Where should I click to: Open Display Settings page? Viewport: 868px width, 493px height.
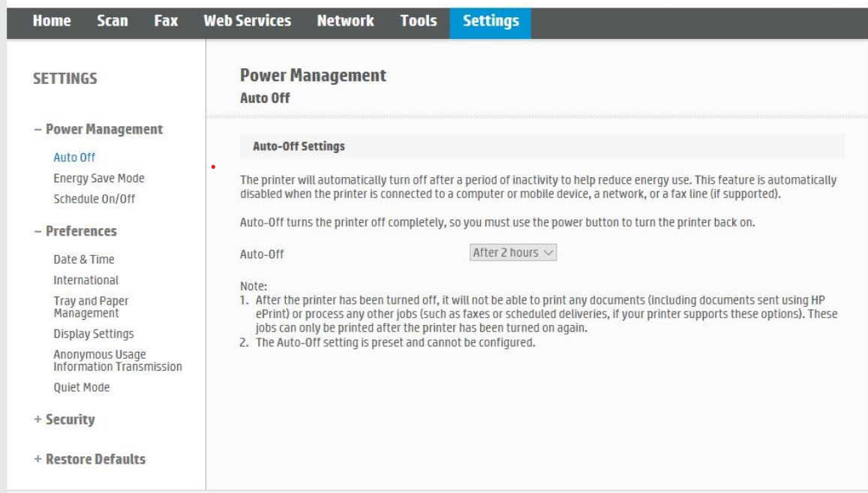click(94, 334)
